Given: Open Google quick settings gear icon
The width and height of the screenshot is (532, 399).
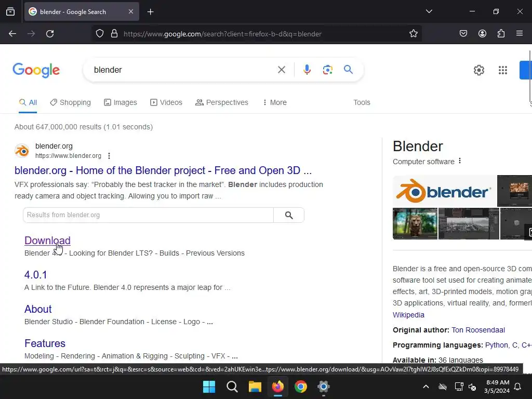Looking at the screenshot, I should tap(478, 70).
